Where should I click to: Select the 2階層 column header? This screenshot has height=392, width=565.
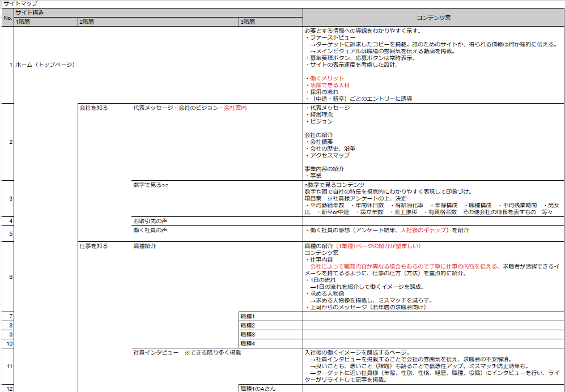[x=159, y=22]
